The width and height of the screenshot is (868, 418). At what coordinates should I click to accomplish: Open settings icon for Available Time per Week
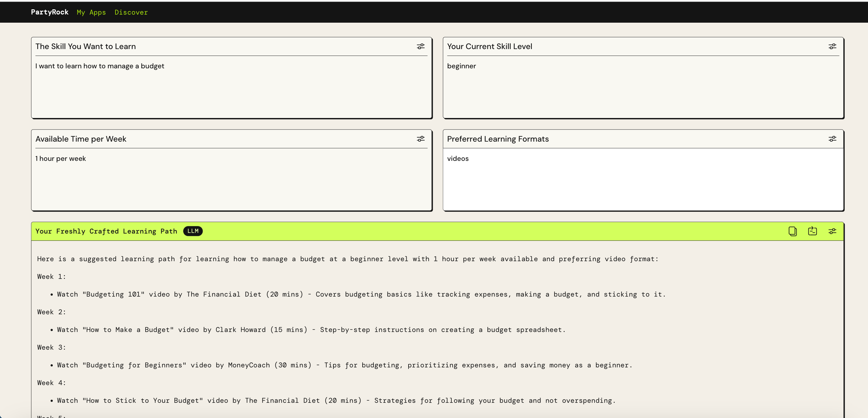pos(421,139)
